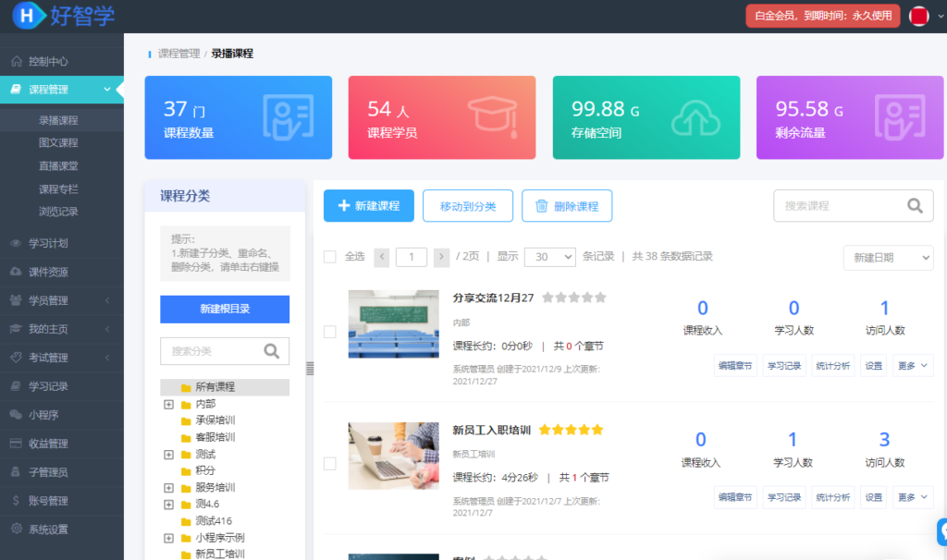Viewport: 947px width, 560px height.
Task: Click the 新建根目录 button
Action: pyautogui.click(x=225, y=309)
